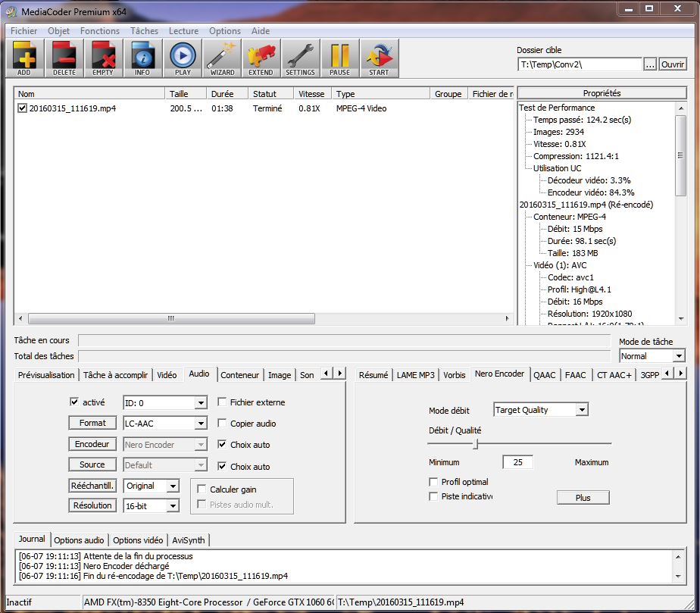Viewport: 700px width, 613px height.
Task: Switch to the Vorbis tab
Action: click(x=455, y=375)
